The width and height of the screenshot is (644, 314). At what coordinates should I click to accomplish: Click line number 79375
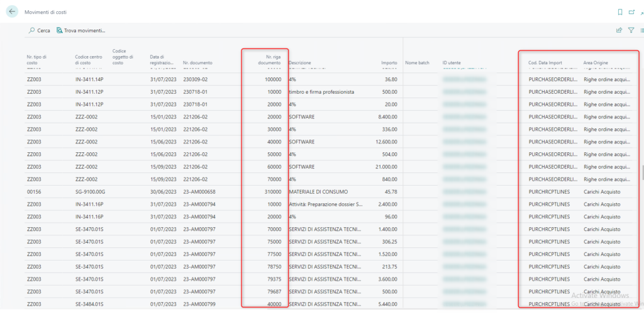tap(274, 279)
